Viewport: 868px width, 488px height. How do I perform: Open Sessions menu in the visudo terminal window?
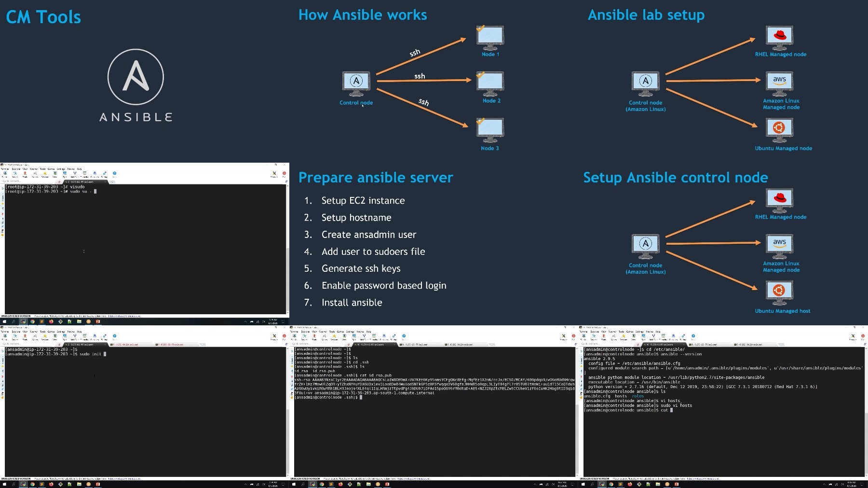pyautogui.click(x=16, y=169)
